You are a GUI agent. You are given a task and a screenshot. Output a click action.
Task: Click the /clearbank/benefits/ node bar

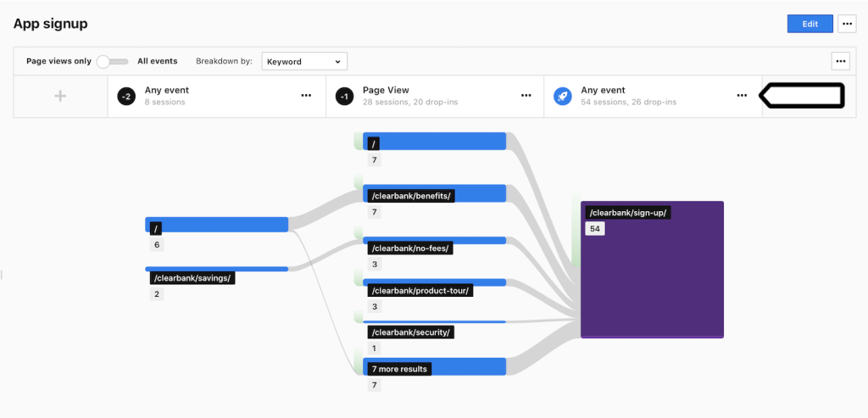[x=435, y=193]
